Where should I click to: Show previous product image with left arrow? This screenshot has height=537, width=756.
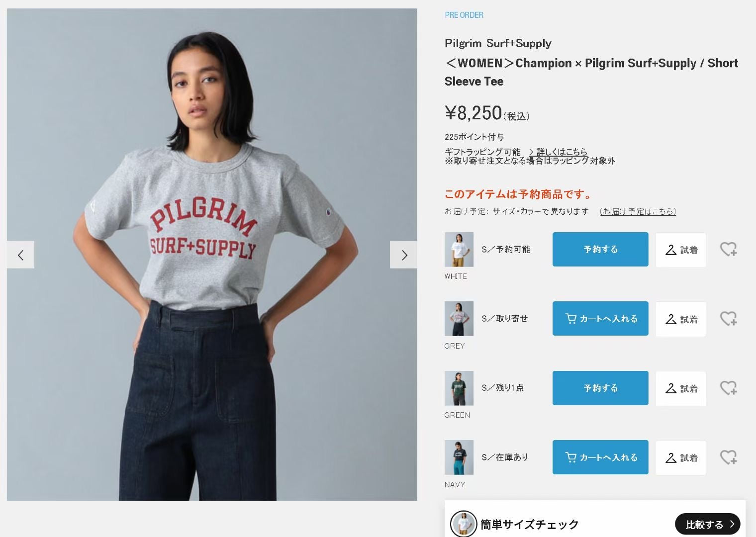[x=20, y=255]
